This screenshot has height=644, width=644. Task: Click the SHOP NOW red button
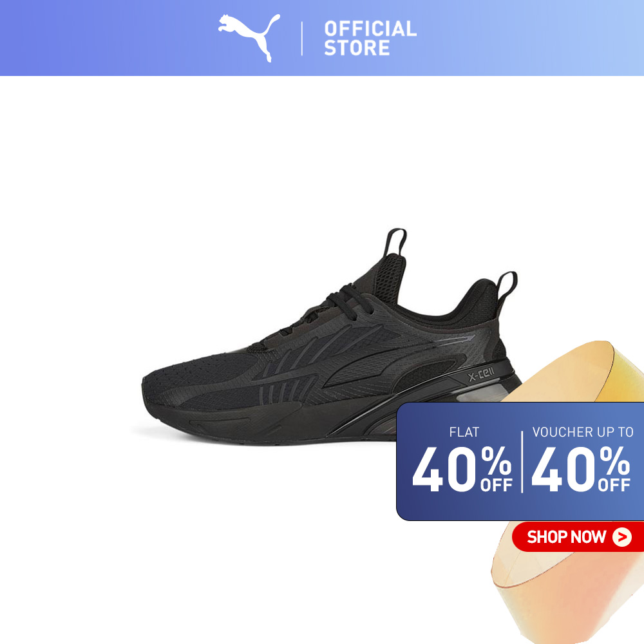click(x=578, y=537)
